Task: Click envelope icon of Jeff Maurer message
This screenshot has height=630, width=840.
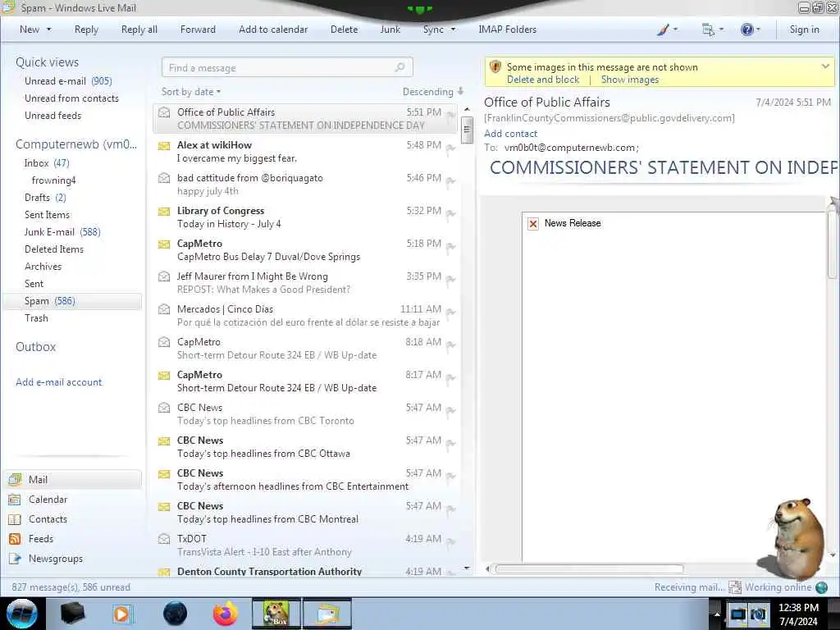Action: pos(164,277)
